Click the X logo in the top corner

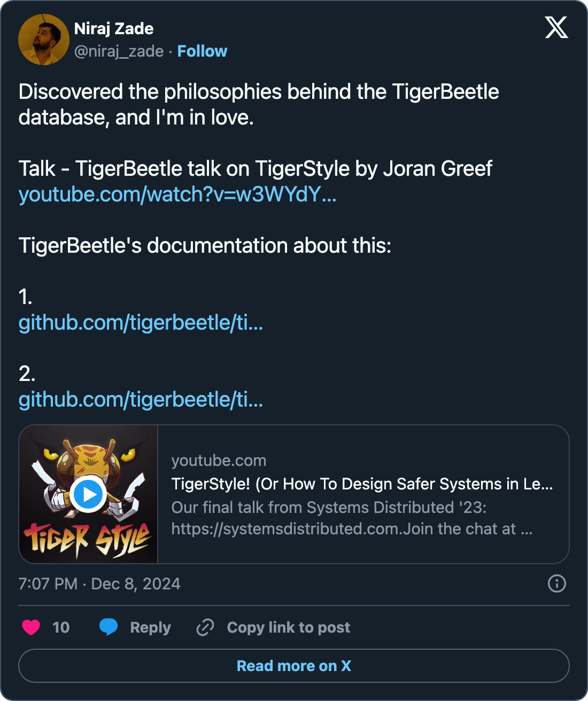[x=556, y=27]
